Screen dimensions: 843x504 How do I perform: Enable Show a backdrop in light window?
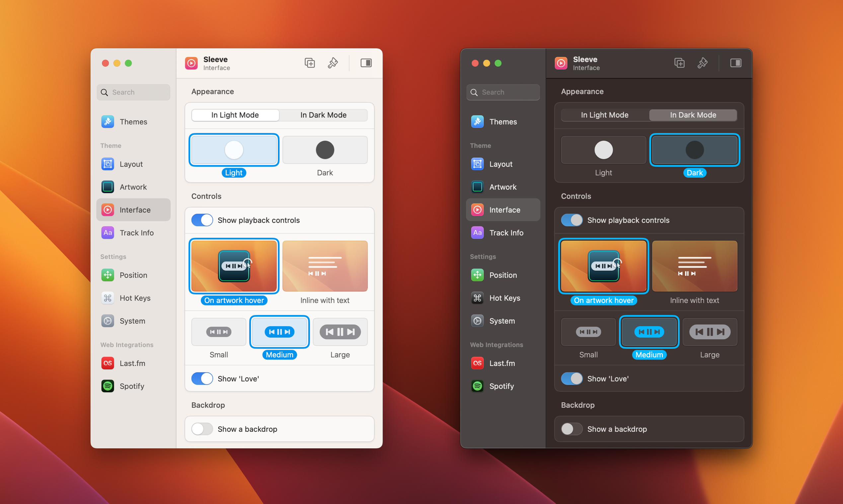pyautogui.click(x=202, y=429)
